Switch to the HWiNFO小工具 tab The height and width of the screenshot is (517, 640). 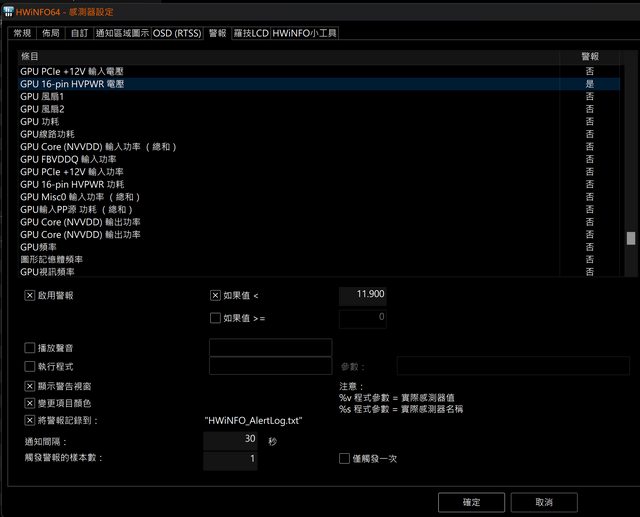(x=306, y=33)
